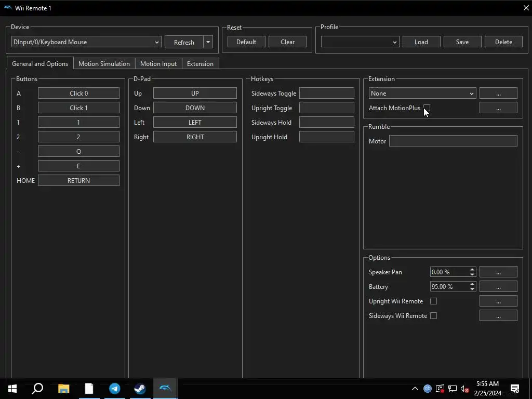This screenshot has width=532, height=399.
Task: Enable Attach MotionPlus checkbox
Action: 427,108
